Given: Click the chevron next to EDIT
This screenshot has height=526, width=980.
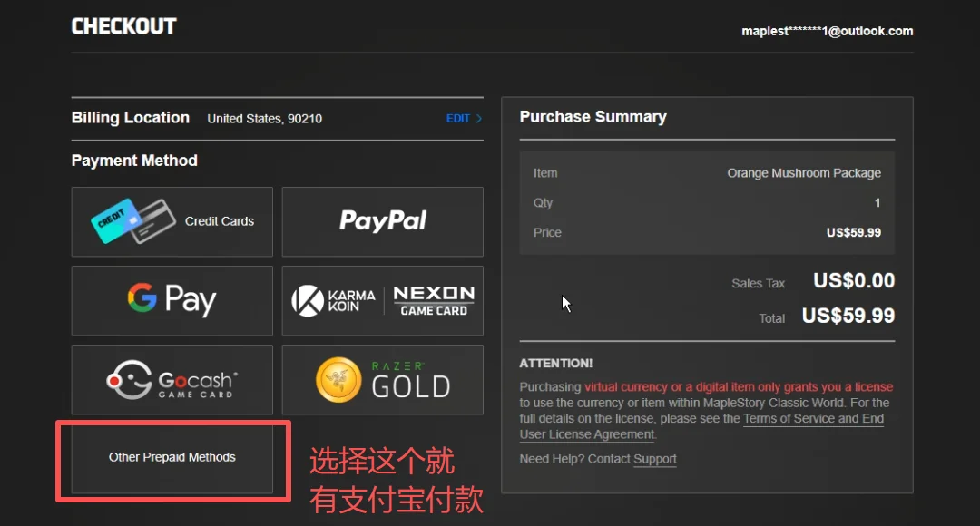Looking at the screenshot, I should click(x=479, y=118).
